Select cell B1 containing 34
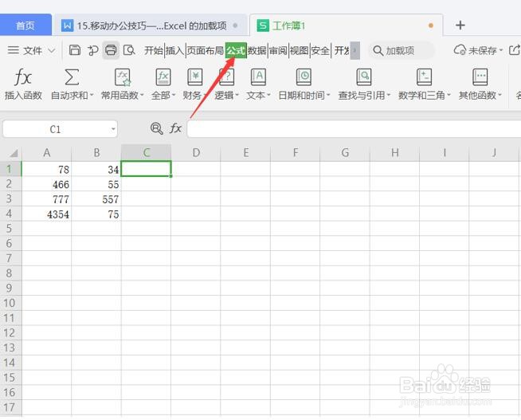The width and height of the screenshot is (521, 420). (96, 169)
